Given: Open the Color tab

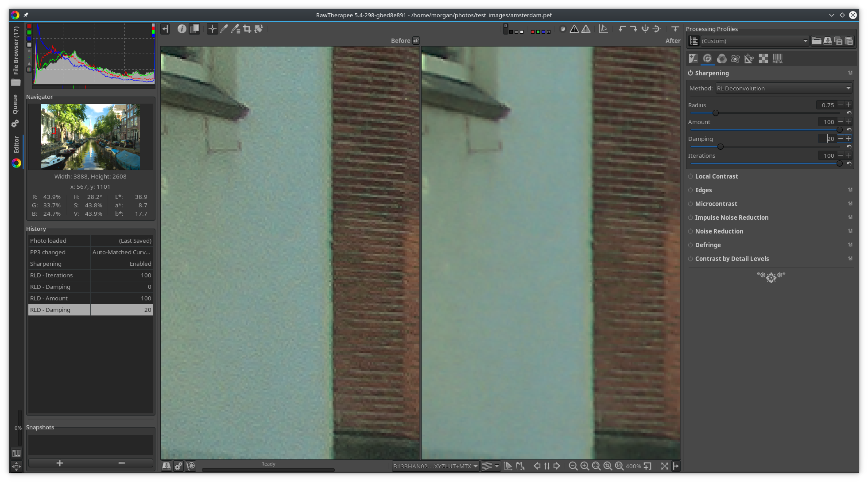Looking at the screenshot, I should [x=721, y=58].
